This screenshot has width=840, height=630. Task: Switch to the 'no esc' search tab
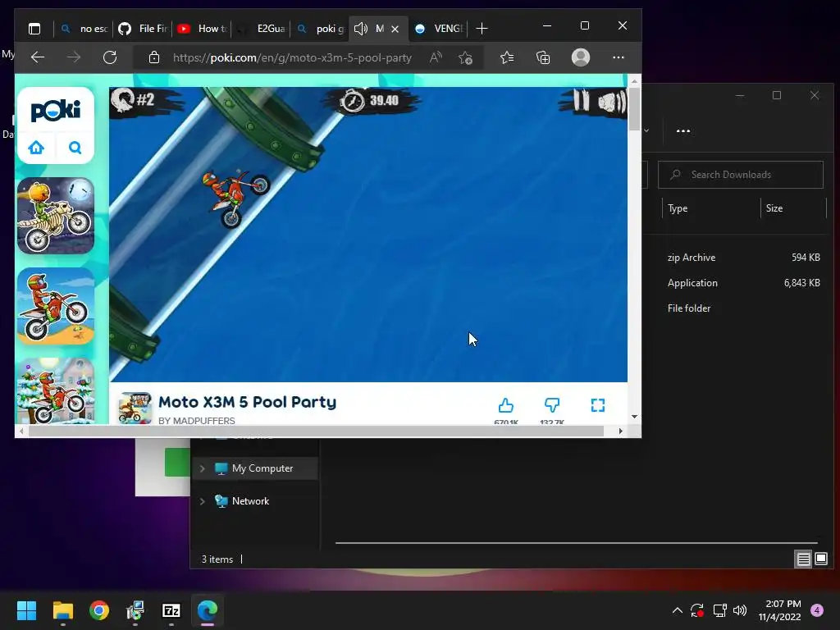[84, 29]
